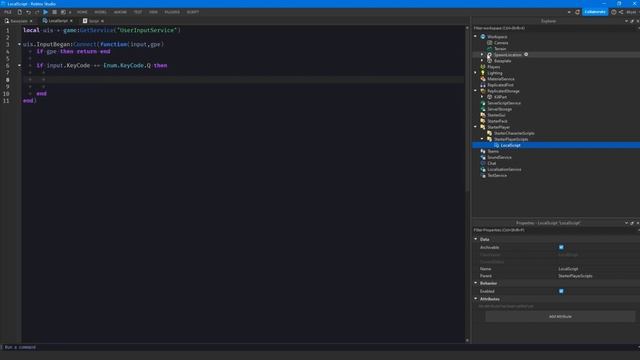Collapse the Workspace tree node
This screenshot has height=360, width=640.
point(476,36)
